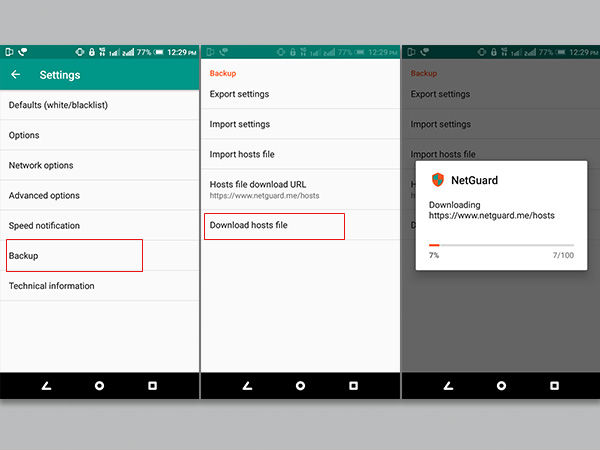The image size is (600, 450).
Task: Open the highlighted Backup entry in Settings
Action: [x=74, y=256]
